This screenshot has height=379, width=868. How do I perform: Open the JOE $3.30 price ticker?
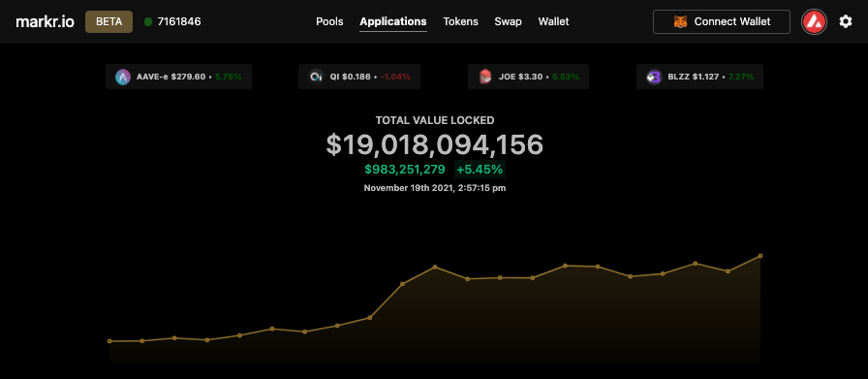(528, 77)
